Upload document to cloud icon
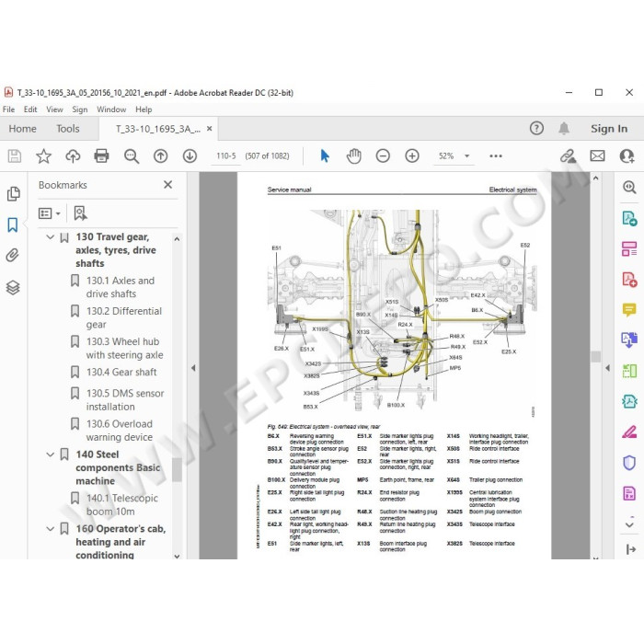Image resolution: width=644 pixels, height=644 pixels. (x=73, y=156)
